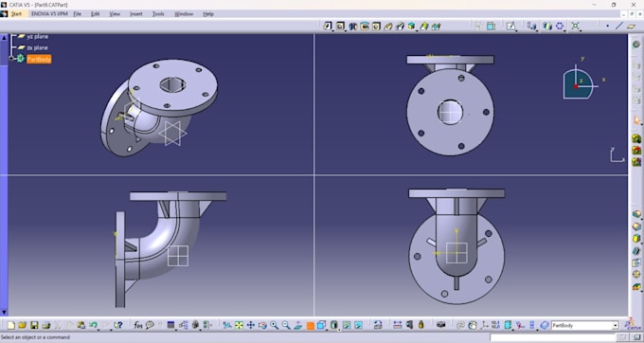Viewport: 644px width, 343px height.
Task: Click the Point tool dot icon
Action: (607, 27)
